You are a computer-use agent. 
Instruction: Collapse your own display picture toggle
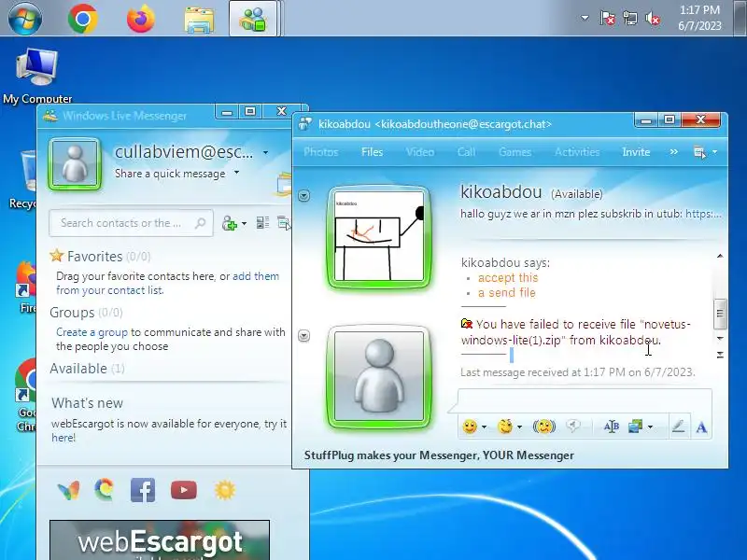tap(304, 336)
